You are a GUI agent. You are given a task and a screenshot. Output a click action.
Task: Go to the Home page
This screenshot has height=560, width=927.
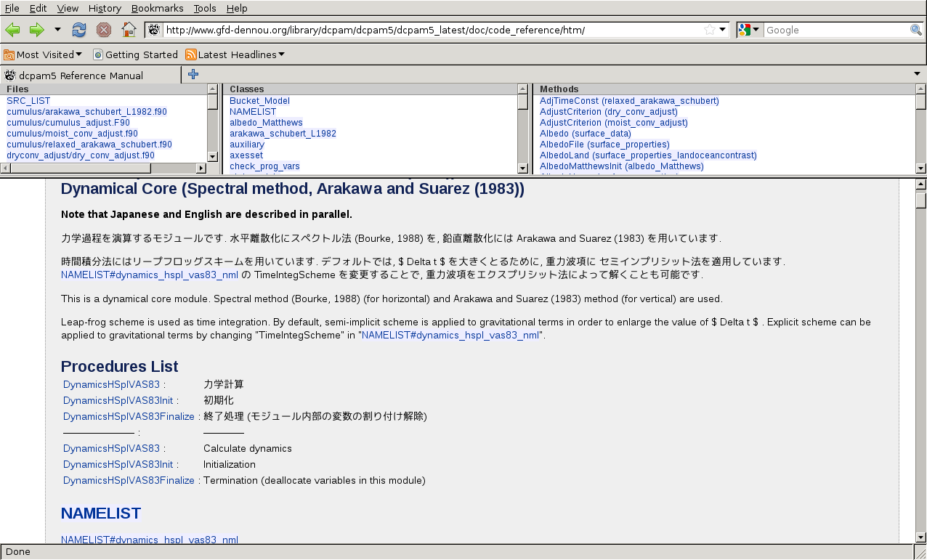tap(129, 30)
